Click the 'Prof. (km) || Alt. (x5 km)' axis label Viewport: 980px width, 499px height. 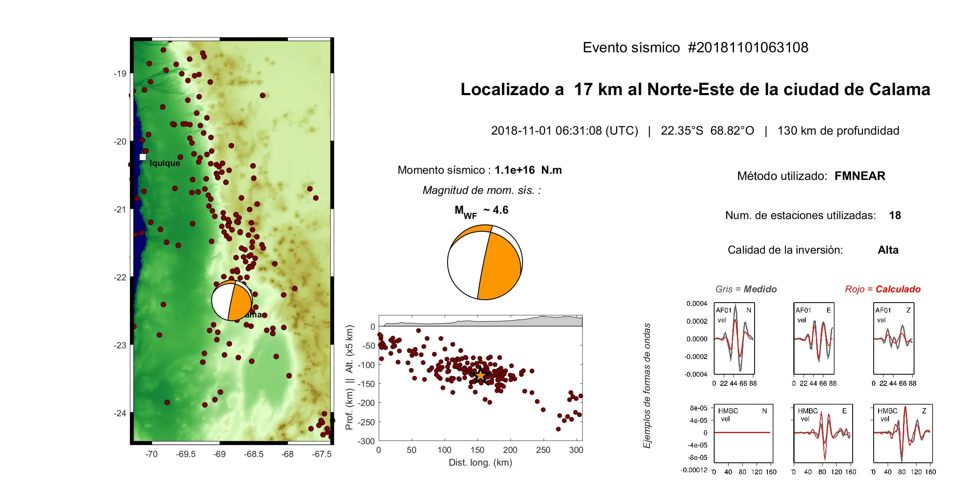349,378
